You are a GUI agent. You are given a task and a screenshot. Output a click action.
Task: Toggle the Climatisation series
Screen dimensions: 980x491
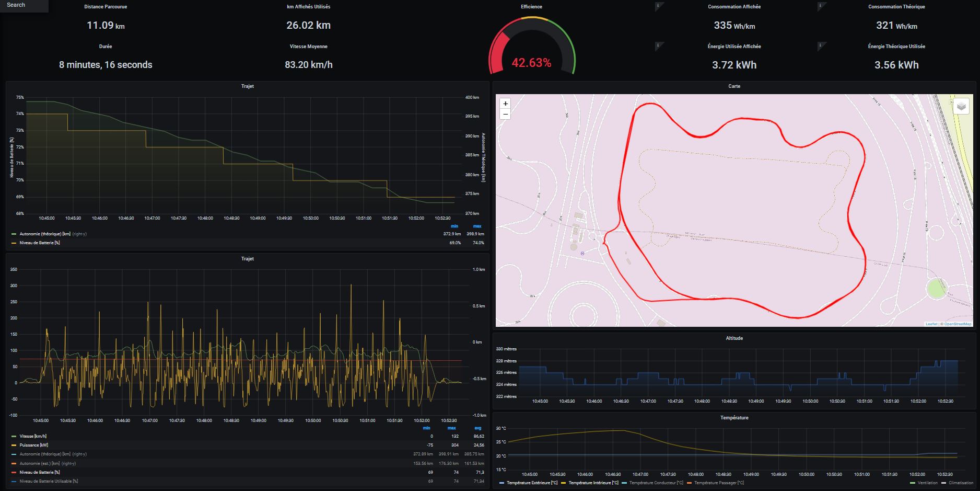coord(961,483)
